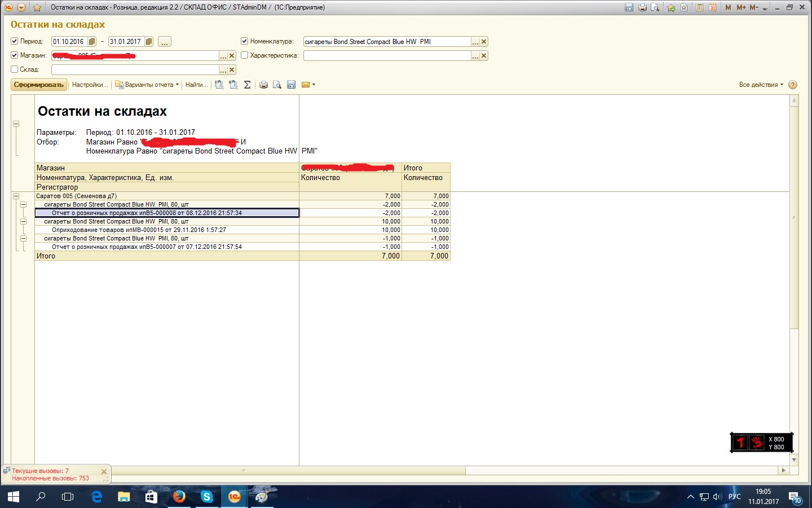Viewport: 812px width, 508px height.
Task: Enable the Характеристика checkbox
Action: [x=245, y=55]
